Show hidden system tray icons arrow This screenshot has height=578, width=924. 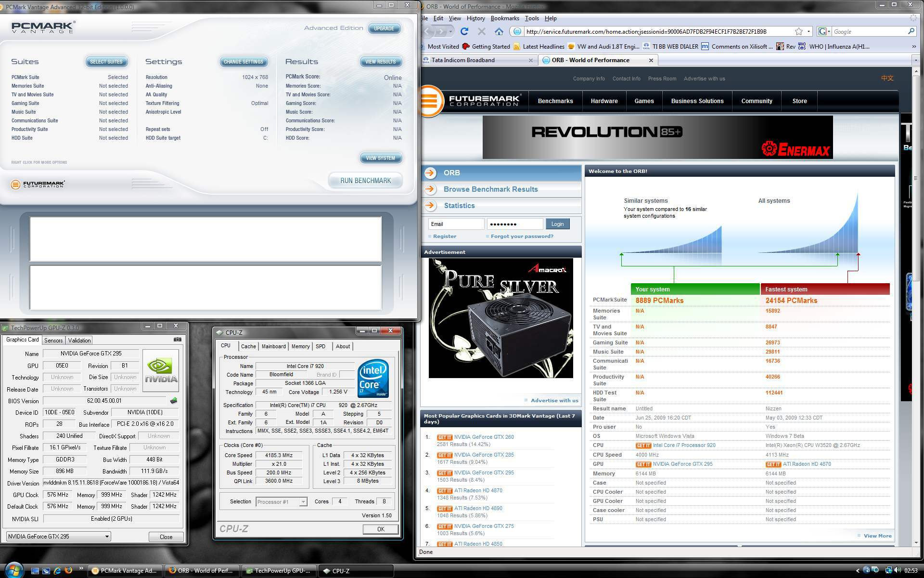point(858,571)
